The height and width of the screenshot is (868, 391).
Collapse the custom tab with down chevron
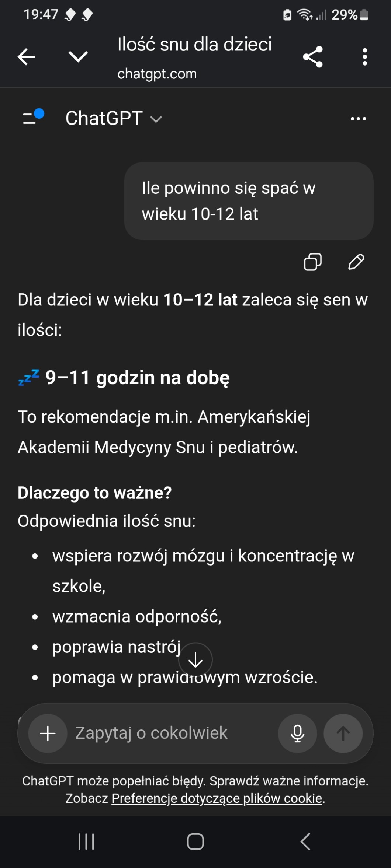tap(78, 57)
